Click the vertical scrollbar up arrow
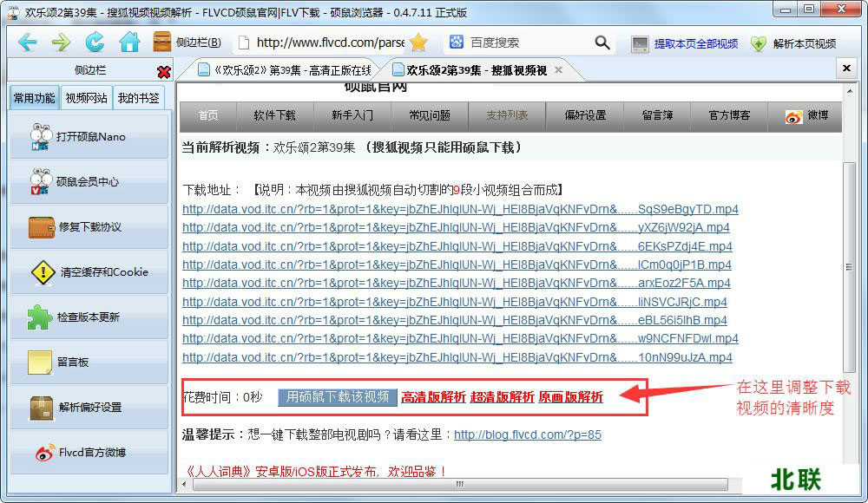The height and width of the screenshot is (503, 868). pos(850,91)
